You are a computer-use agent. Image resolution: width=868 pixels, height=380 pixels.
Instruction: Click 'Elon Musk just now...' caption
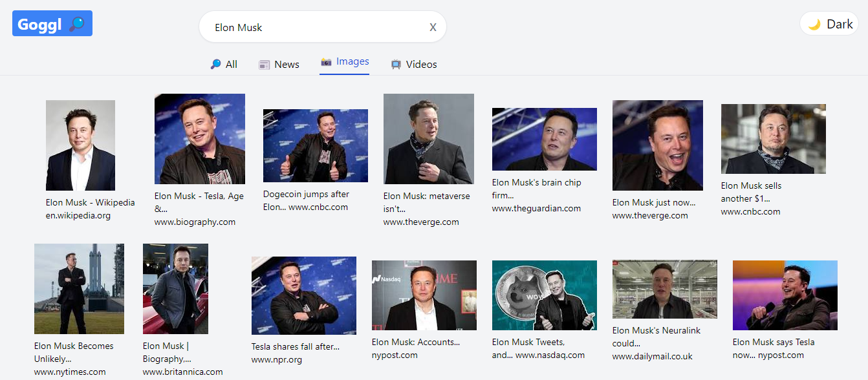point(654,202)
